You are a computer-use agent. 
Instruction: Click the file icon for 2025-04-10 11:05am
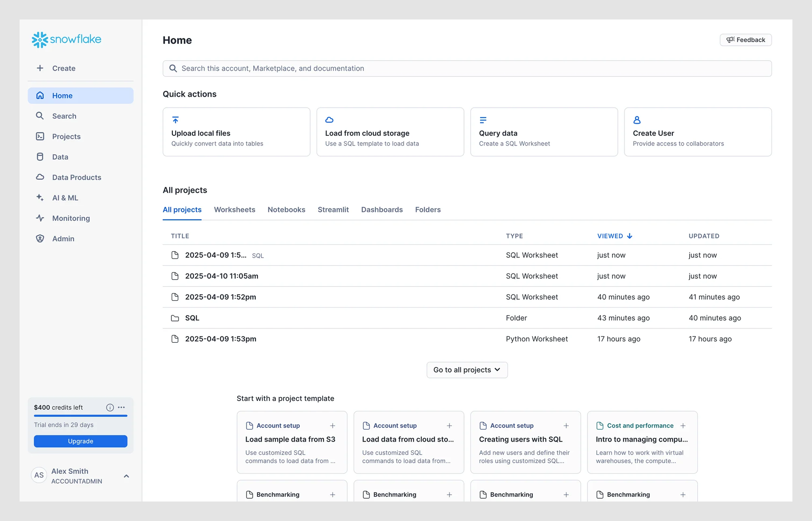(x=175, y=276)
